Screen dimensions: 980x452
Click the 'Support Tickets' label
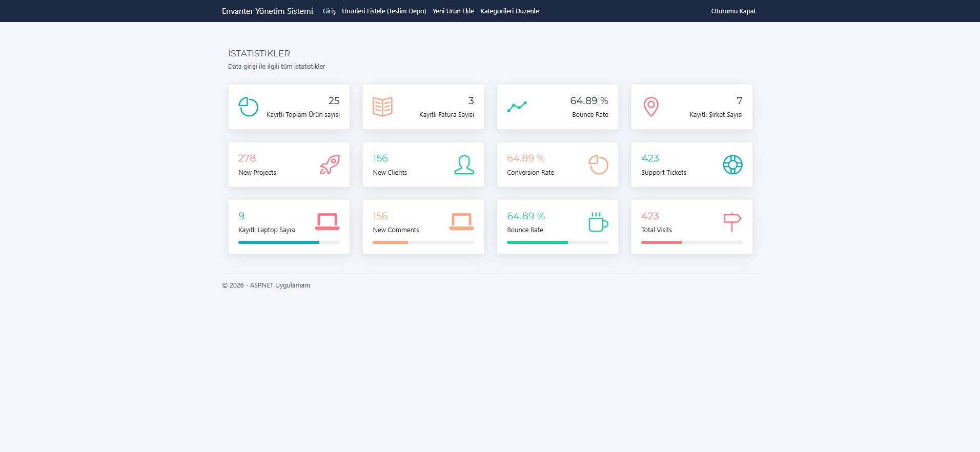(664, 173)
